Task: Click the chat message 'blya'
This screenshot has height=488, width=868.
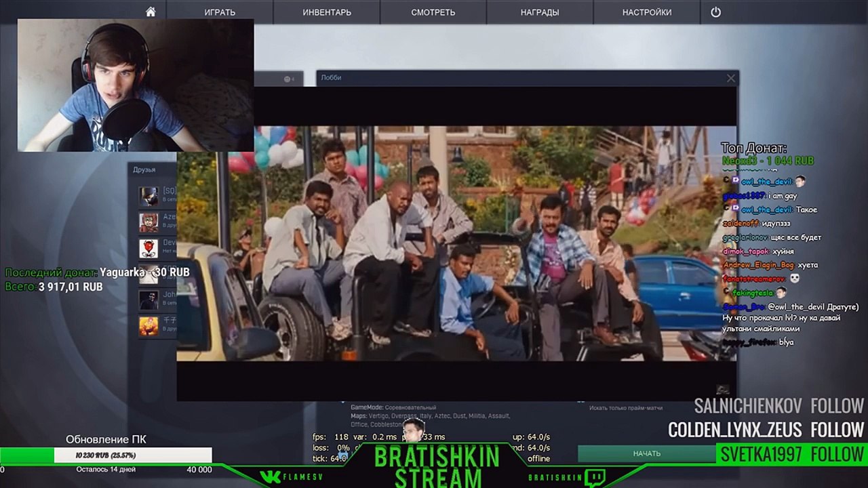Action: (787, 342)
